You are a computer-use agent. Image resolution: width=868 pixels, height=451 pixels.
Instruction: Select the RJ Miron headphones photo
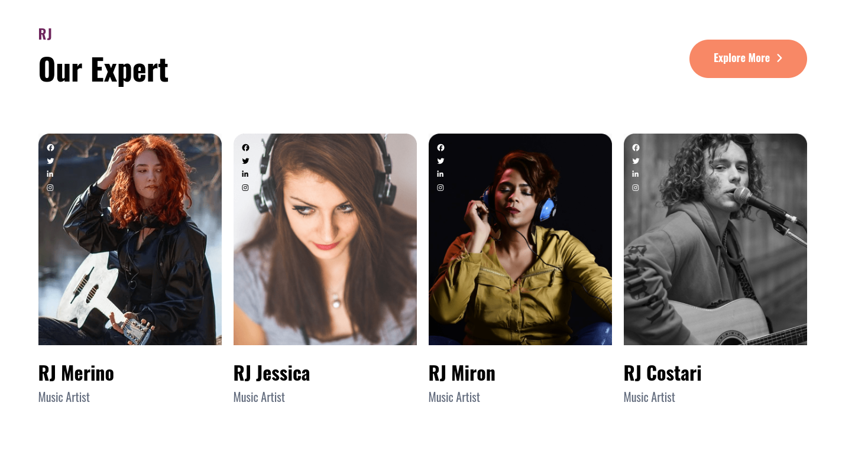click(520, 239)
